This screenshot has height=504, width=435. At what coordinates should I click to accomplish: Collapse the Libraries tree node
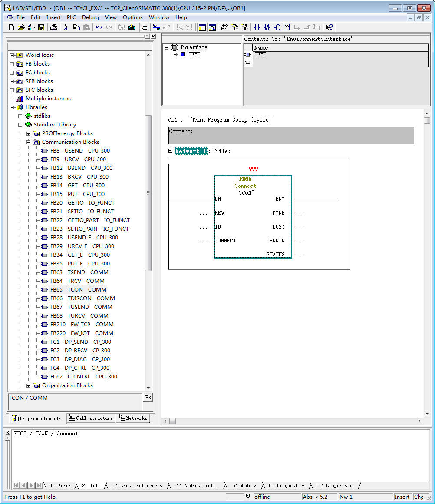pos(12,107)
